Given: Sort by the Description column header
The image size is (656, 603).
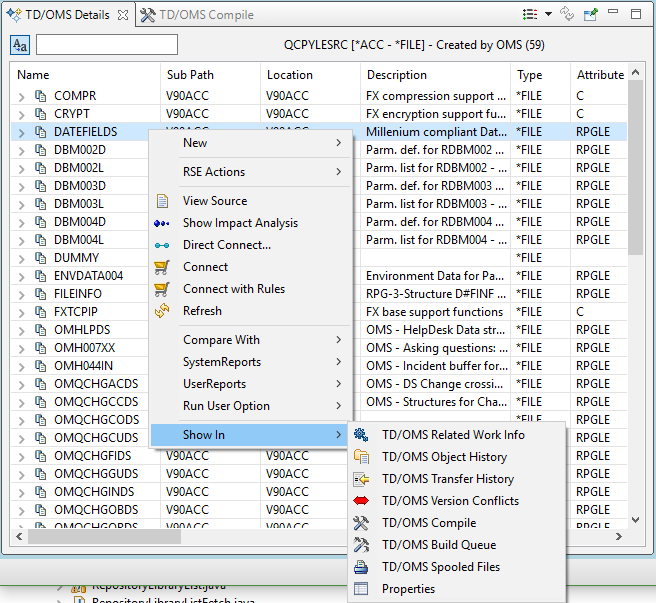Looking at the screenshot, I should tap(397, 75).
